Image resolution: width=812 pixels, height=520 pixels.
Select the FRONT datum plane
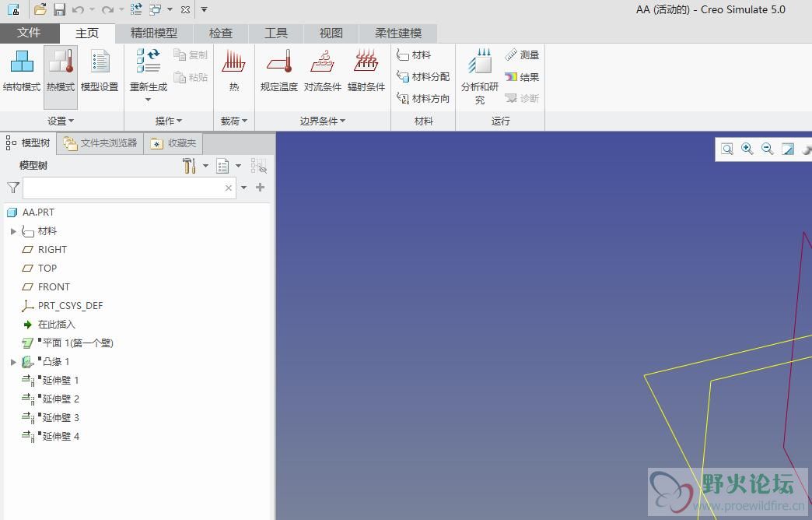coord(46,286)
